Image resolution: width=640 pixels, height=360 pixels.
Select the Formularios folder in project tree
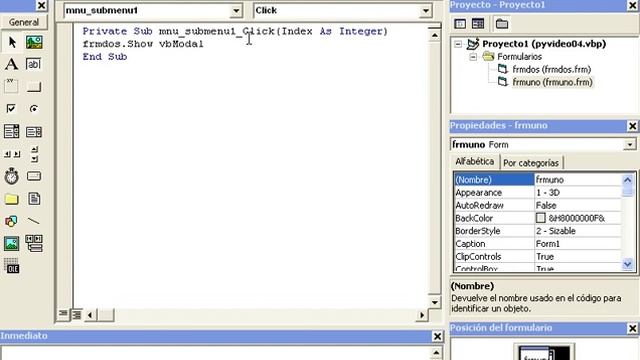click(519, 57)
